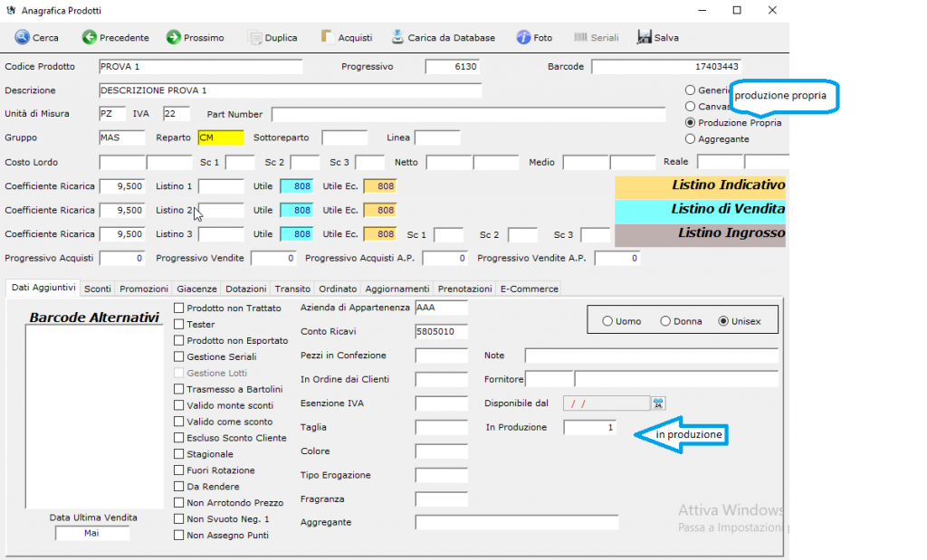Screen dimensions: 927x560
Task: Click the Listino di Vendita banner
Action: (x=700, y=210)
